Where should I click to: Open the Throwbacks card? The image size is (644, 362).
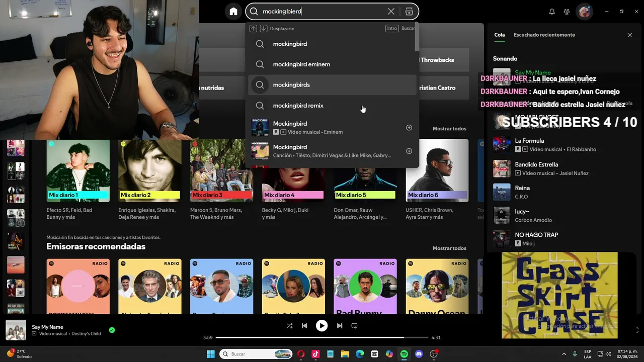pos(444,60)
